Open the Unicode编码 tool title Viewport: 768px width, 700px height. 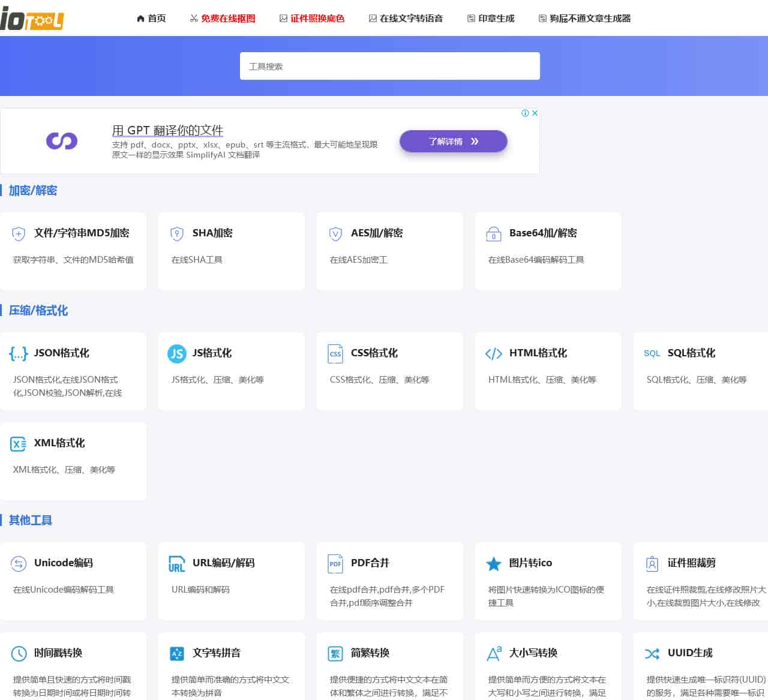pyautogui.click(x=64, y=563)
